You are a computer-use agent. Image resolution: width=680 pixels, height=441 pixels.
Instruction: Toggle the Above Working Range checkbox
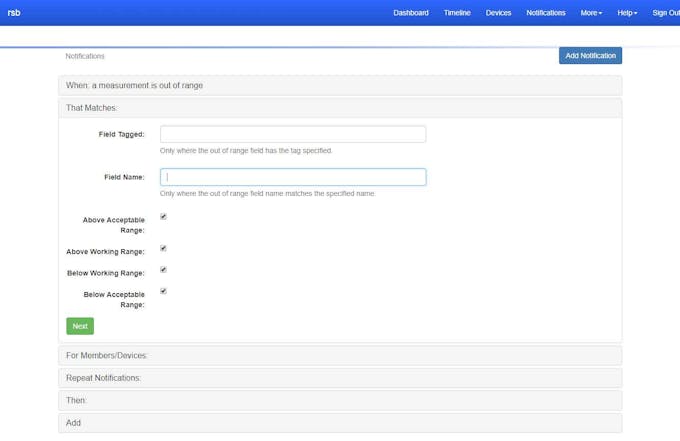(163, 248)
